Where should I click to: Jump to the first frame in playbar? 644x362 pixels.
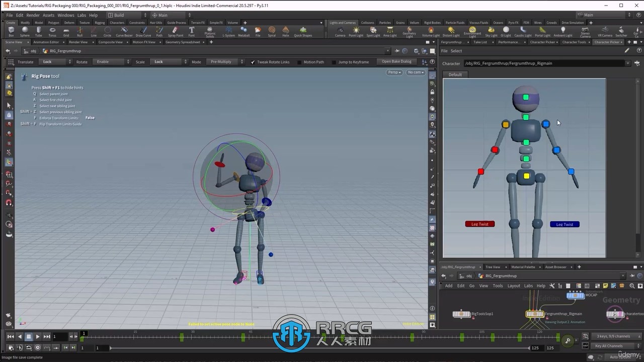click(11, 336)
